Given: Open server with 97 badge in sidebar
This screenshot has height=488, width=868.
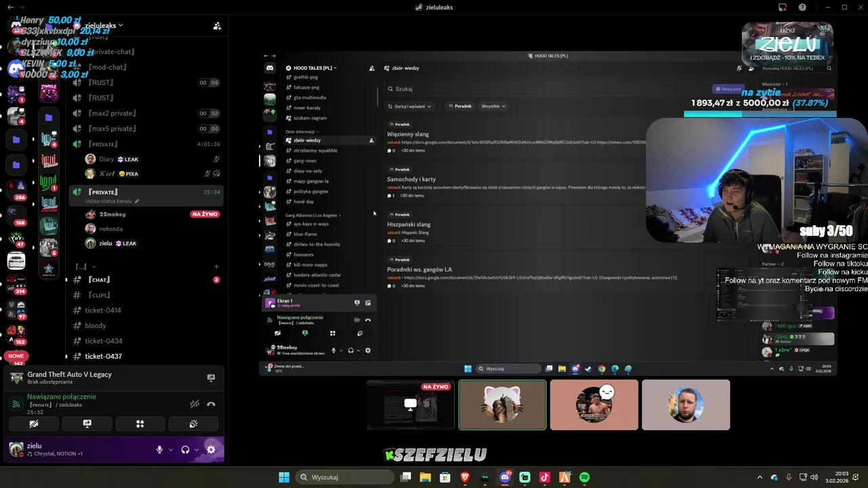Looking at the screenshot, I should tap(16, 309).
